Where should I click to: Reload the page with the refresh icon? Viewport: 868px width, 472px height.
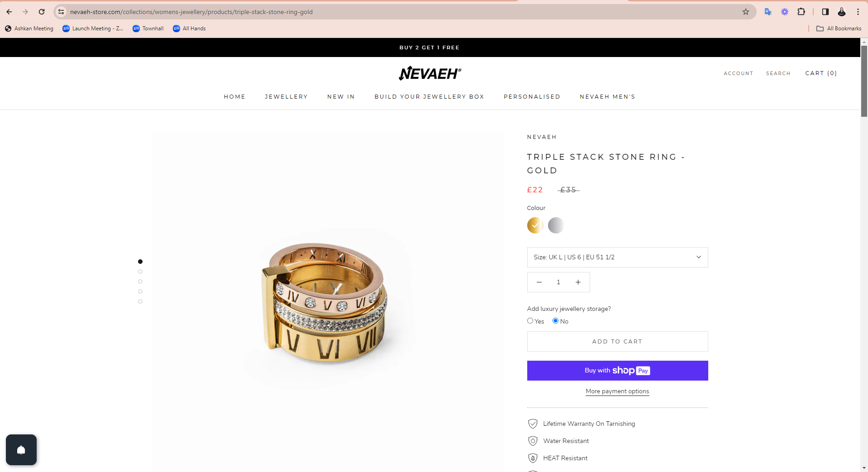click(x=42, y=12)
